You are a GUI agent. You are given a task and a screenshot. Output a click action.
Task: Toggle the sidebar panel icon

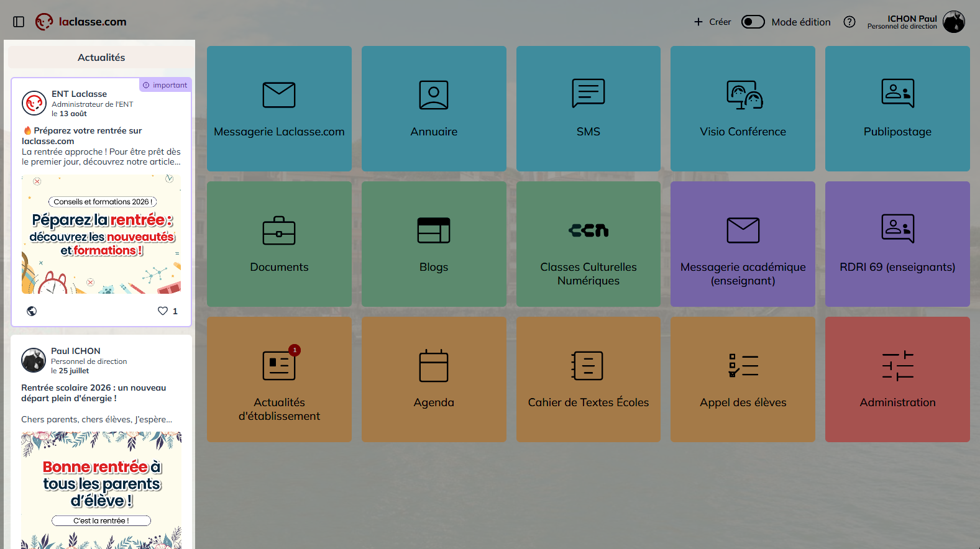pos(19,22)
